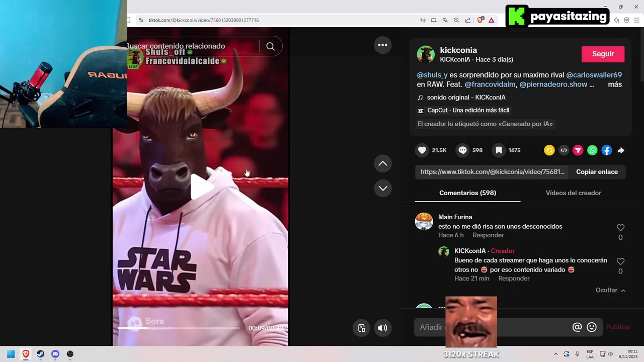Copy the video link with Copiar enlace
This screenshot has width=644, height=362.
(597, 172)
